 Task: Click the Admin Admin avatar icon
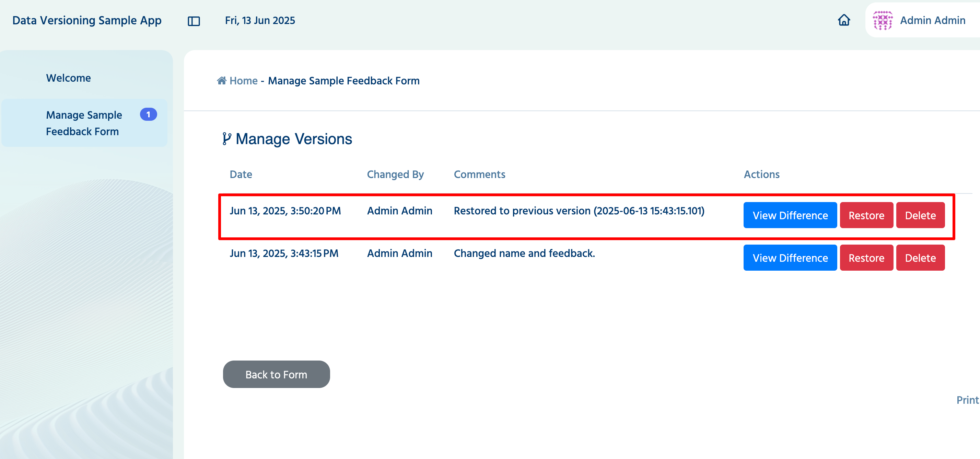click(883, 21)
